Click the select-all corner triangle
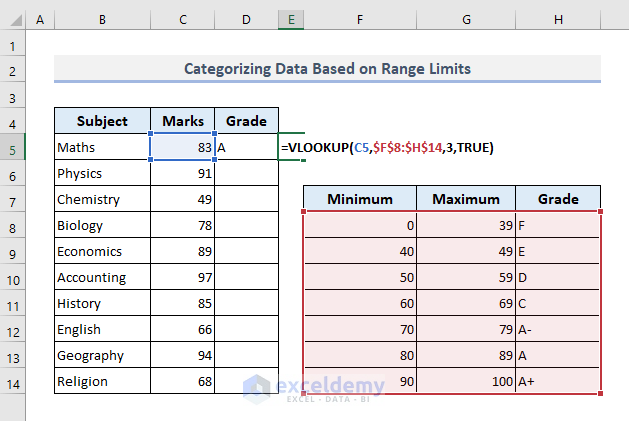Screen dimensions: 629x421 pyautogui.click(x=15, y=19)
